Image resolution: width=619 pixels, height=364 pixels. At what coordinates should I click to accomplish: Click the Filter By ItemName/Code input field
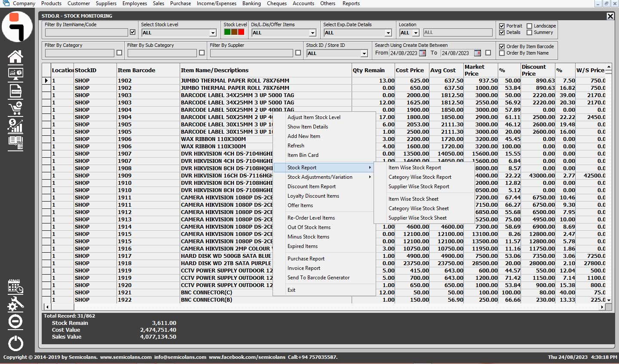coord(86,33)
